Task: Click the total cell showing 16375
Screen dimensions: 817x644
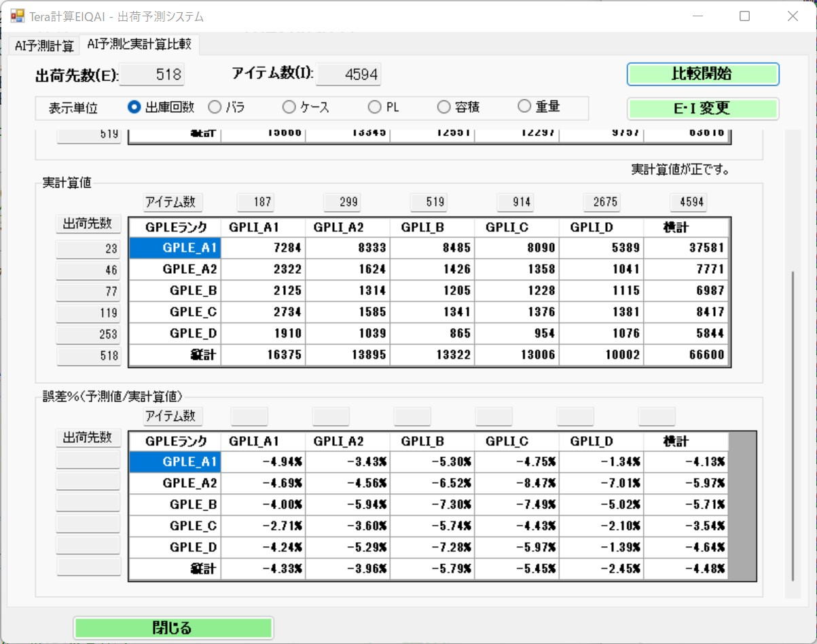Action: tap(263, 355)
